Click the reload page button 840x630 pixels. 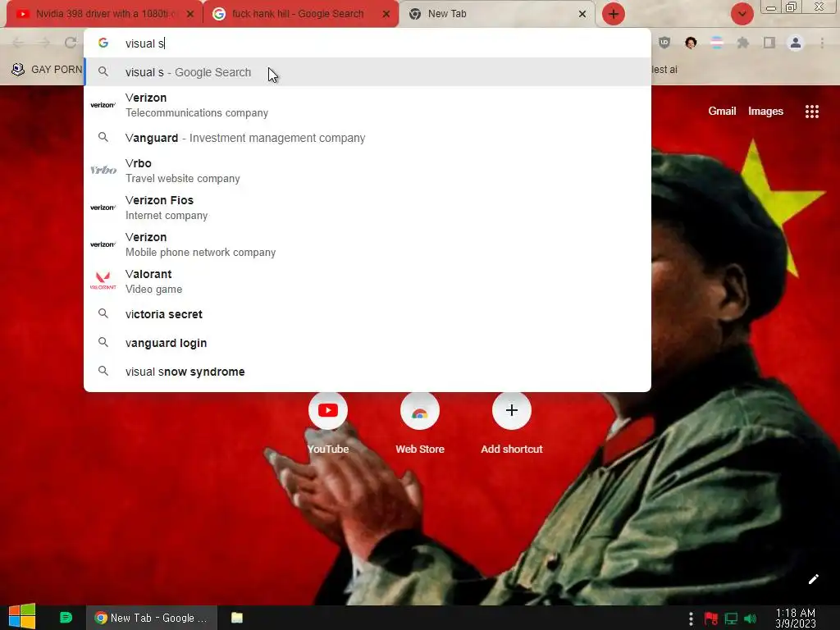[x=71, y=43]
